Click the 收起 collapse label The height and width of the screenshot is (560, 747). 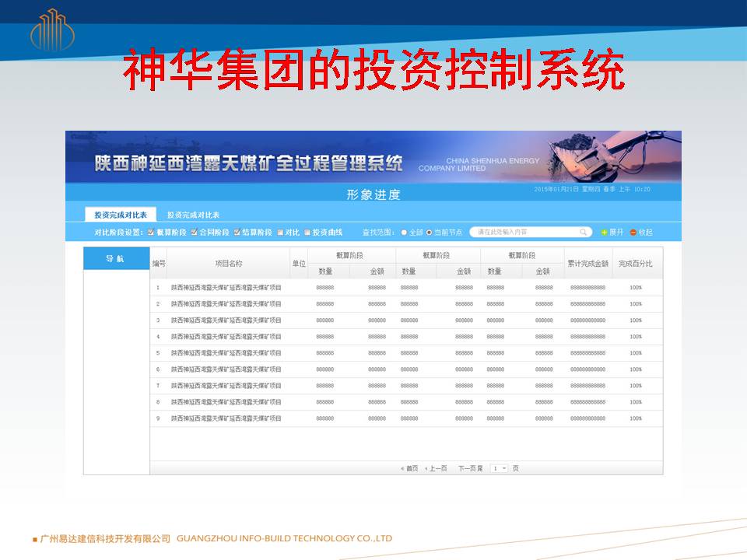coord(646,233)
